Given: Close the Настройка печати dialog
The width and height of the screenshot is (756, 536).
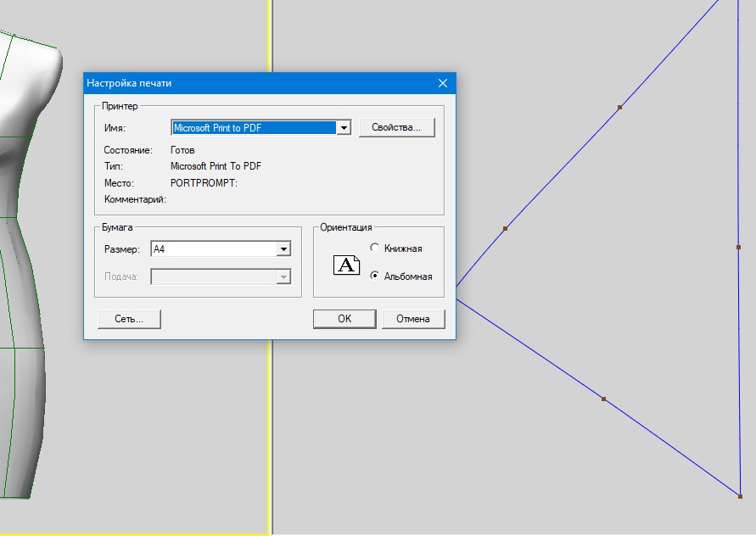Looking at the screenshot, I should [x=443, y=83].
